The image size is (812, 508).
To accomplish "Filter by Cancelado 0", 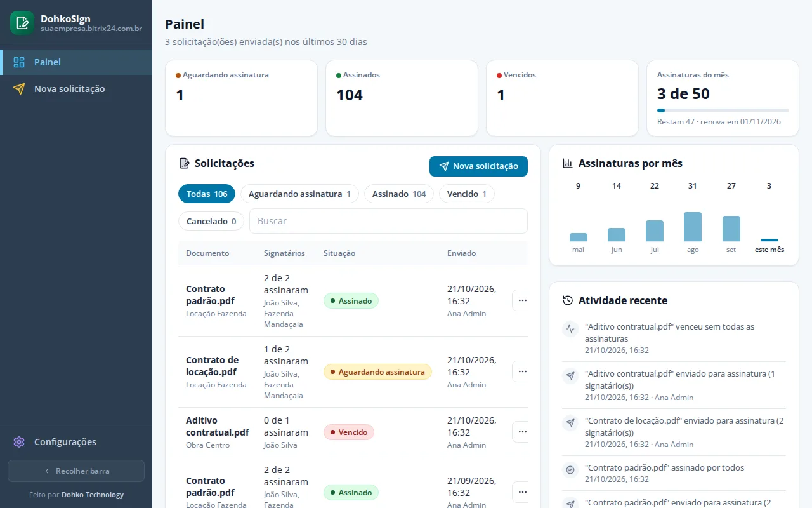I will [x=211, y=221].
